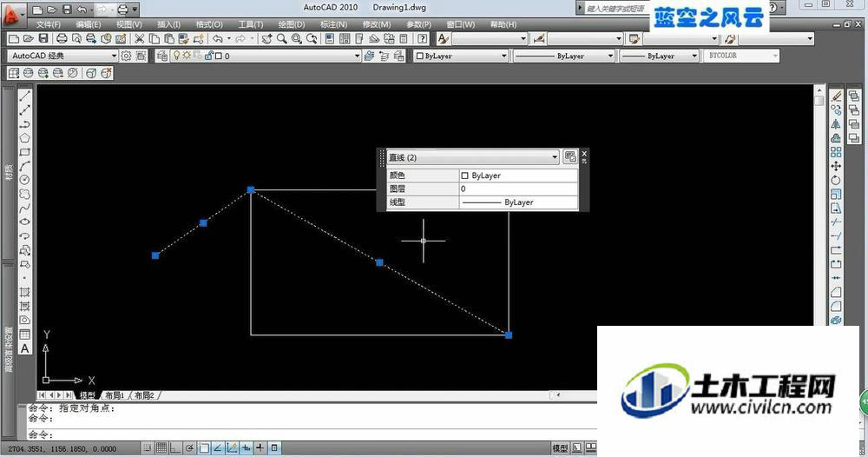Click the Zoom Realtime magnifier icon

pos(282,38)
